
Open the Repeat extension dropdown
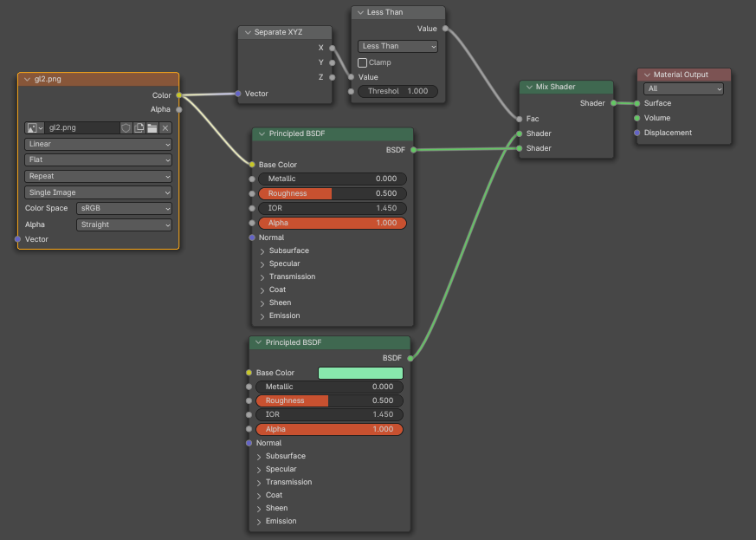99,176
